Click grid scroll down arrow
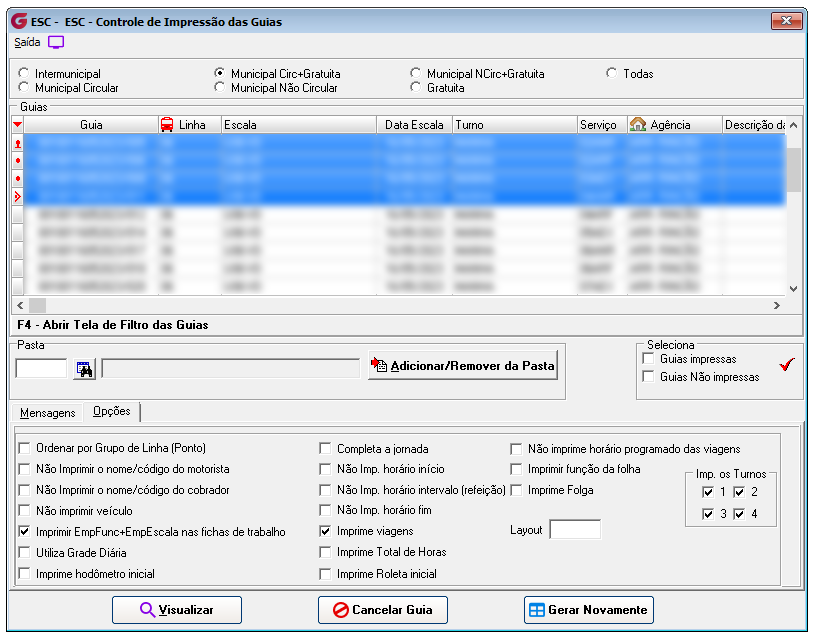The width and height of the screenshot is (814, 639). (793, 289)
